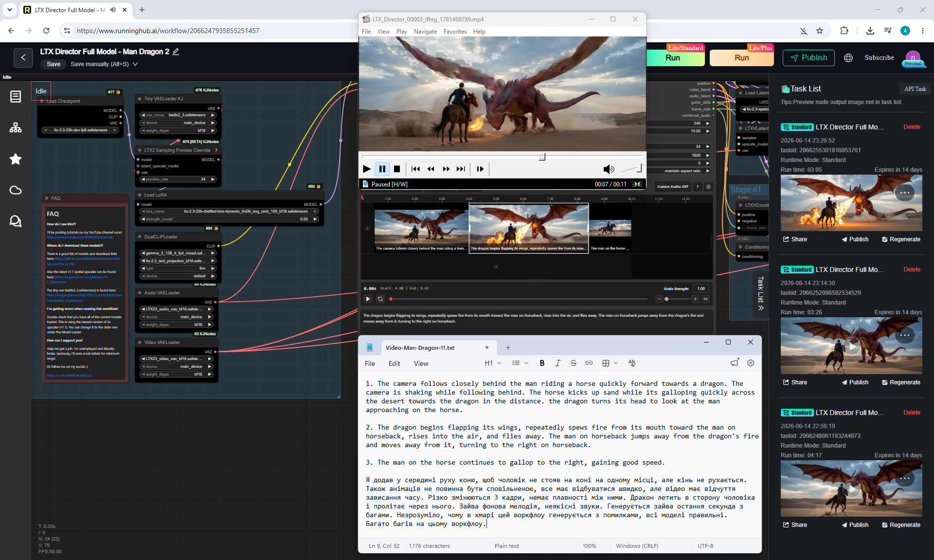Open the language globe icon

coord(848,58)
